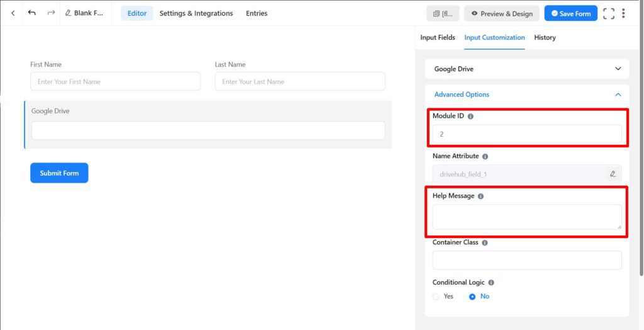Image resolution: width=644 pixels, height=330 pixels.
Task: Edit the name attribute via pencil icon
Action: 613,174
